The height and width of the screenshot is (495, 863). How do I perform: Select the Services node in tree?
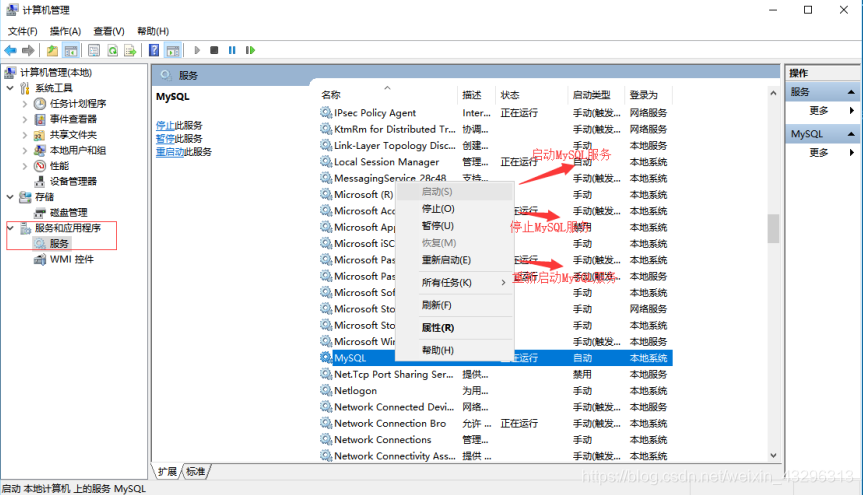[x=59, y=243]
